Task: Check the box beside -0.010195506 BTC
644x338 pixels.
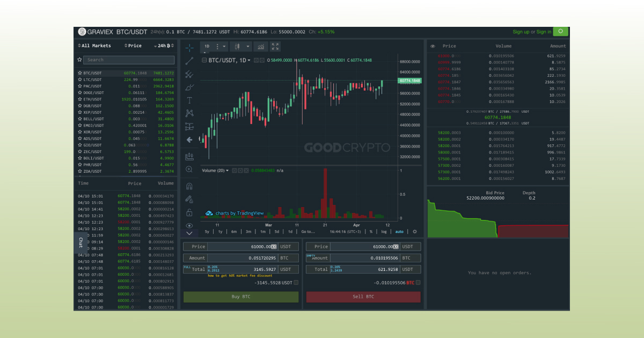Action: 418,283
